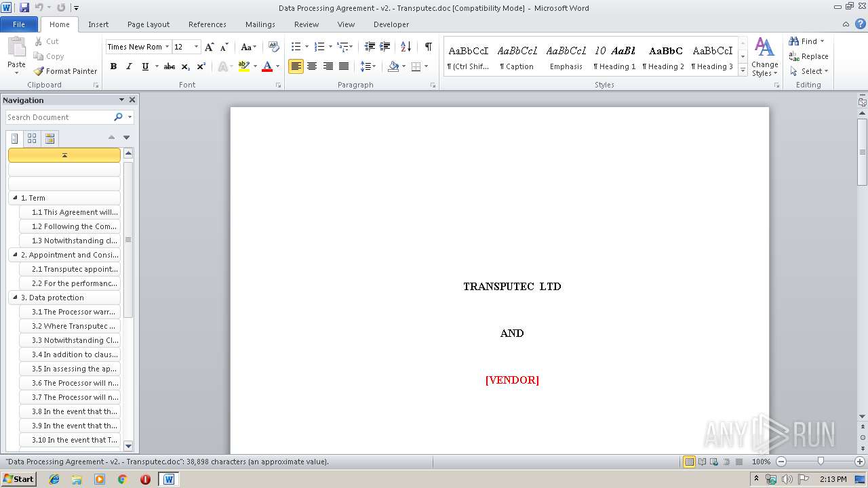Click Replace in Editing group
The width and height of the screenshot is (868, 488).
[x=808, y=56]
